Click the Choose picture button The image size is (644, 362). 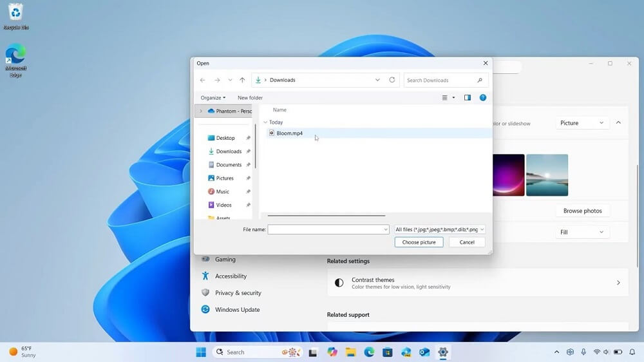click(419, 242)
